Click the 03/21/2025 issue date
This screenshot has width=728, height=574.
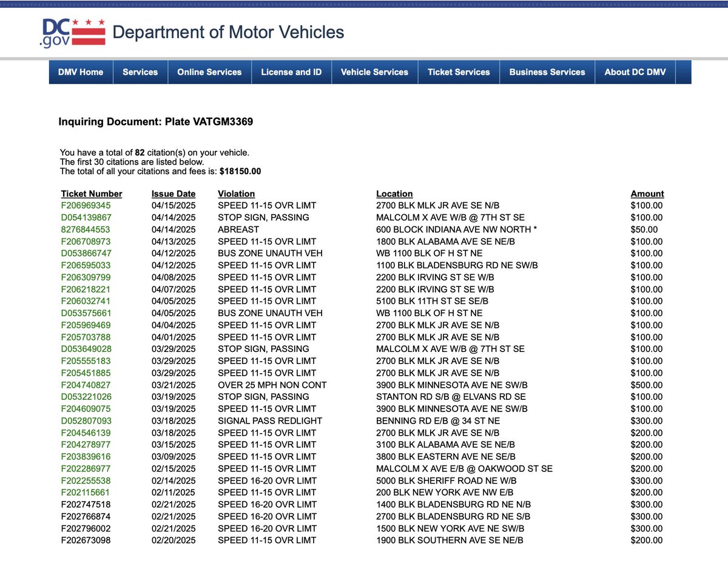pyautogui.click(x=174, y=385)
